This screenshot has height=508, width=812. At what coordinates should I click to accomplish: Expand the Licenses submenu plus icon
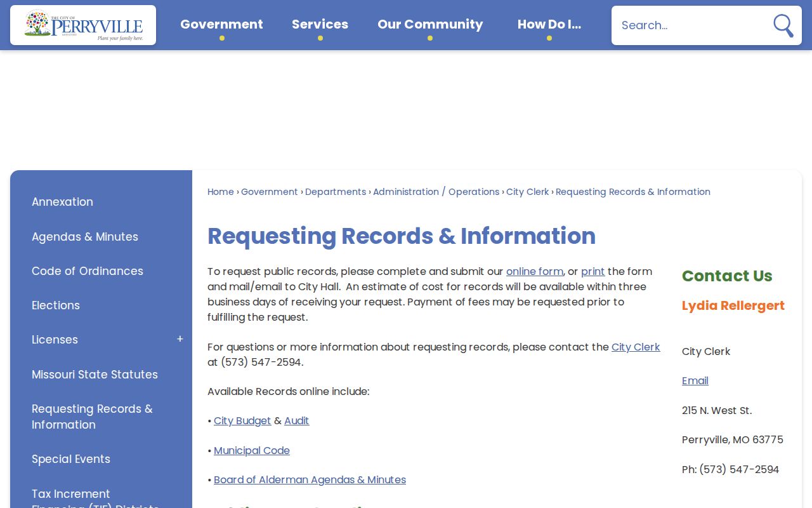pyautogui.click(x=180, y=339)
